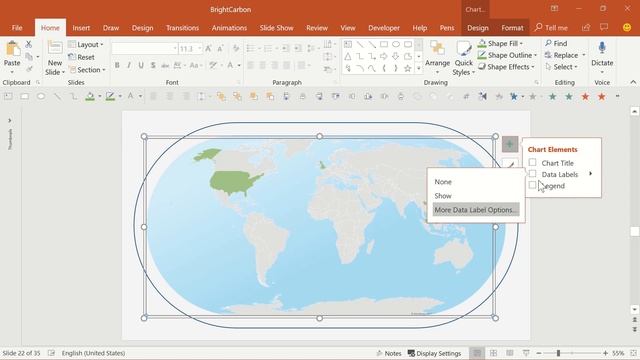Click the oval tool in the quick toolbar
Image resolution: width=640 pixels, height=360 pixels.
click(x=41, y=96)
